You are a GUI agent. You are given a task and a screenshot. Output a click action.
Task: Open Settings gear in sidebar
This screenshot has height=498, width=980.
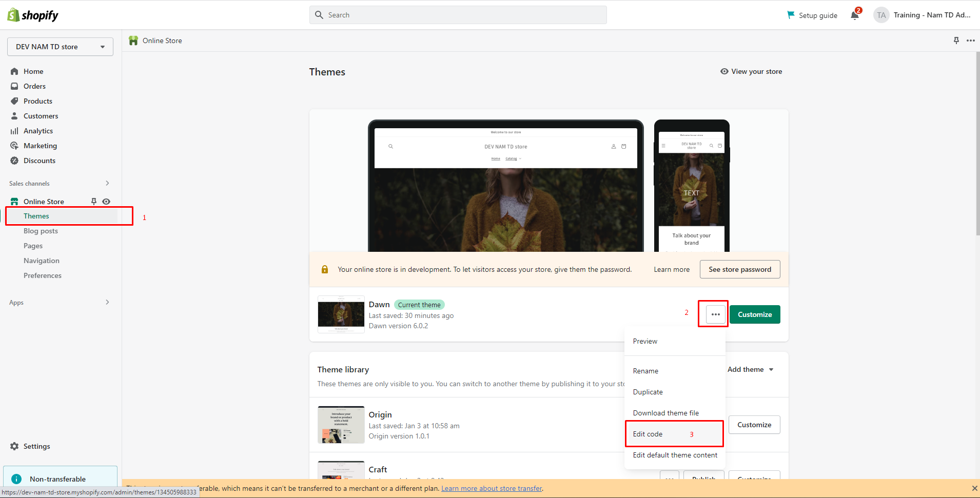click(14, 446)
